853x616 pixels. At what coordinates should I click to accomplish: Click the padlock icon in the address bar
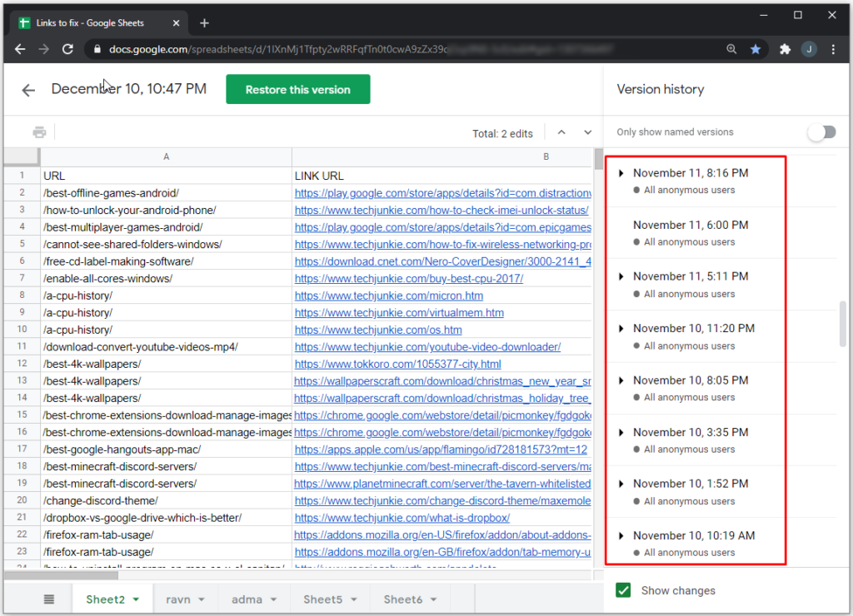pos(98,49)
